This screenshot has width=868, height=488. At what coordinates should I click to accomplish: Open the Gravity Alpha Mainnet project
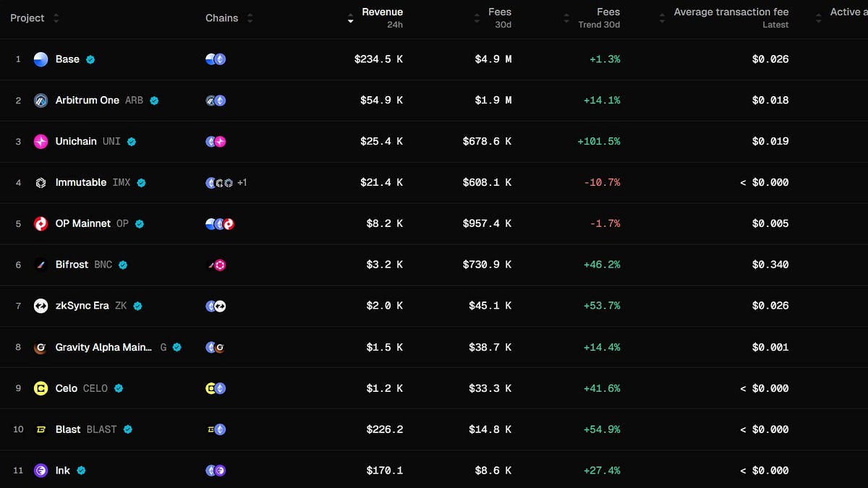point(103,347)
